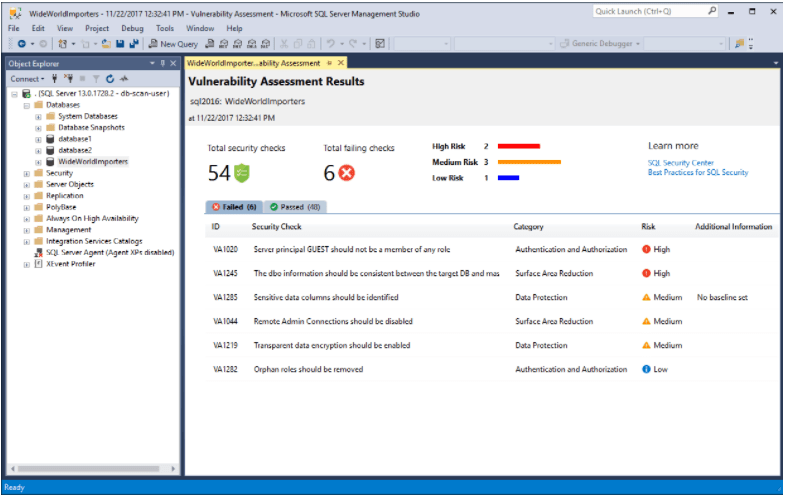
Task: Select the database2 tree item
Action: tap(75, 150)
